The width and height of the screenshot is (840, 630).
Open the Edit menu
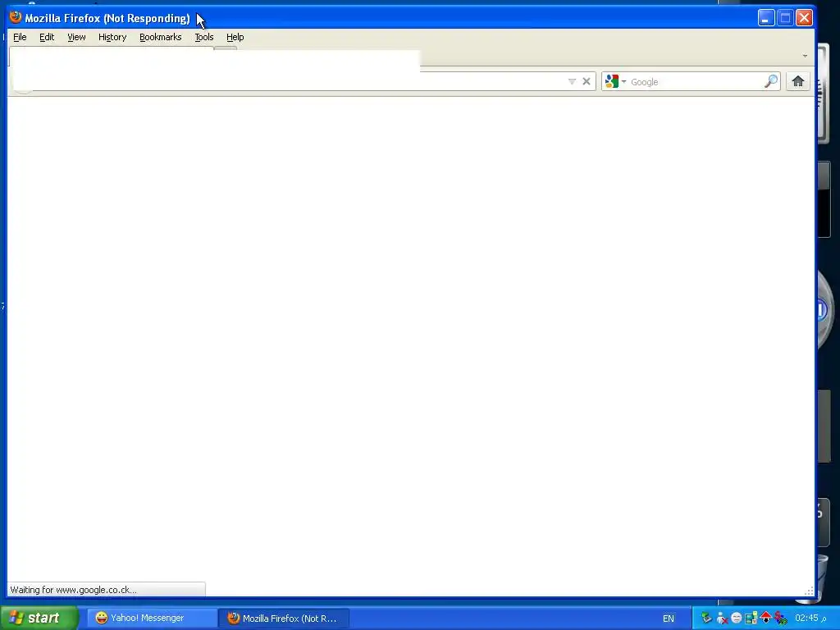(47, 37)
